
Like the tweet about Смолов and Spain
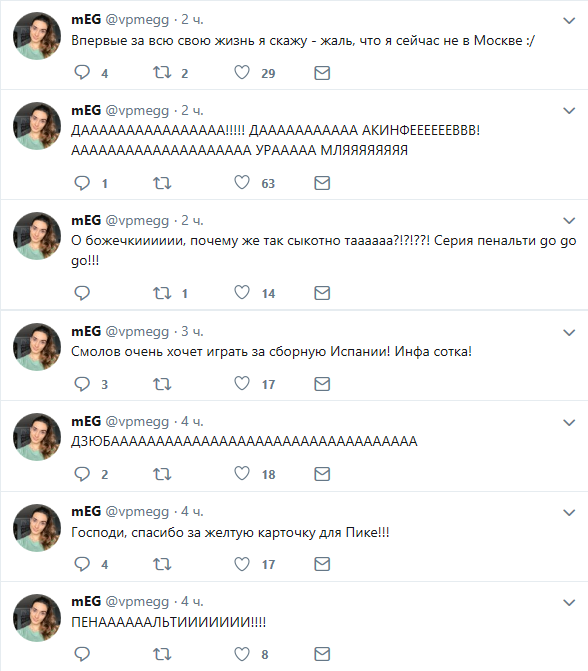pyautogui.click(x=242, y=383)
